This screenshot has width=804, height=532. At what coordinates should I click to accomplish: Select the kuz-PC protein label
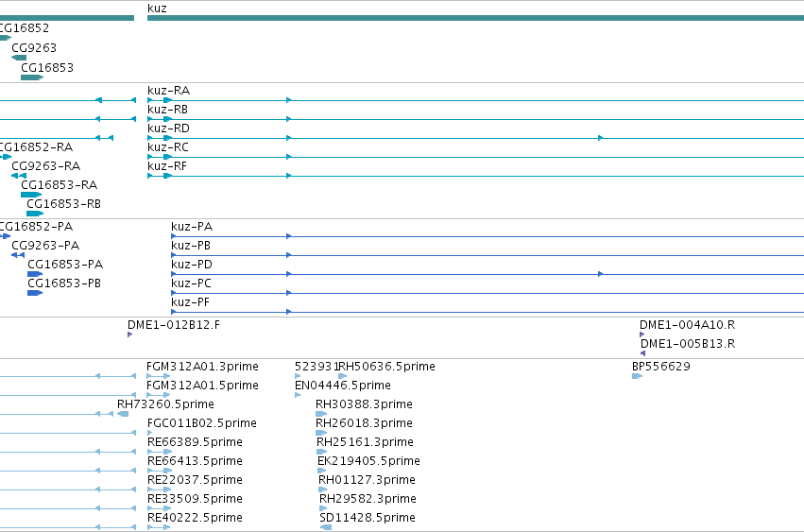click(x=191, y=283)
